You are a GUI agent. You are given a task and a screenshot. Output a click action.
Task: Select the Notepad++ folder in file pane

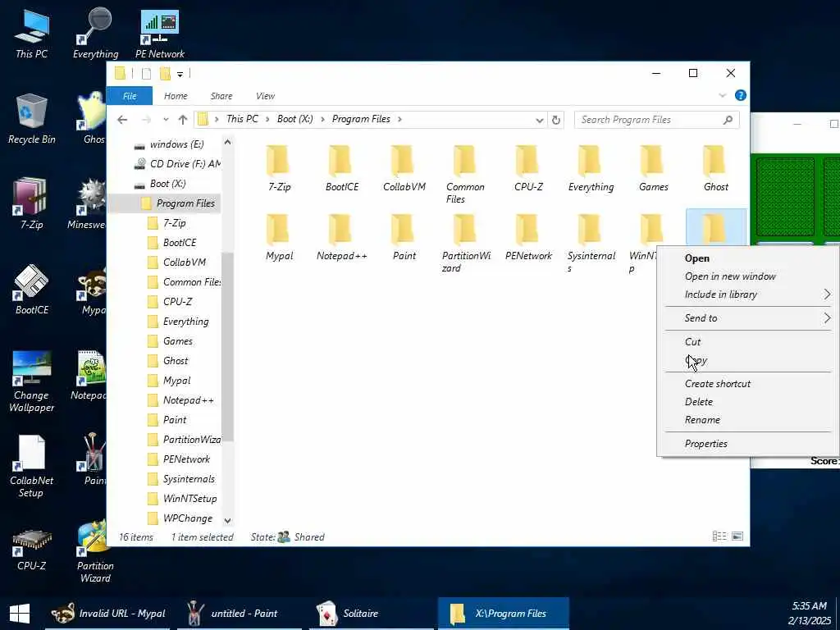(x=342, y=237)
